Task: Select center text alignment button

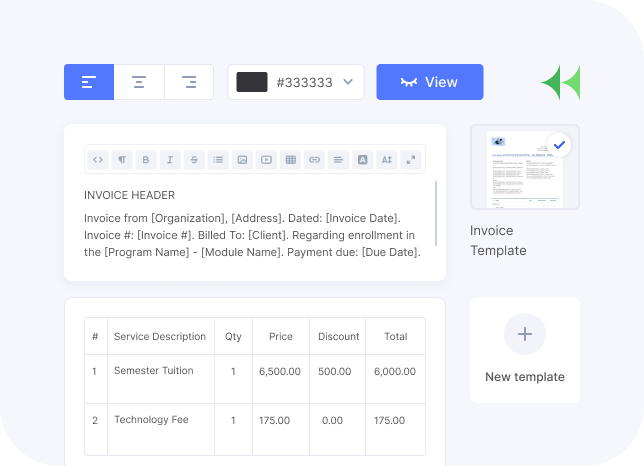Action: click(139, 82)
